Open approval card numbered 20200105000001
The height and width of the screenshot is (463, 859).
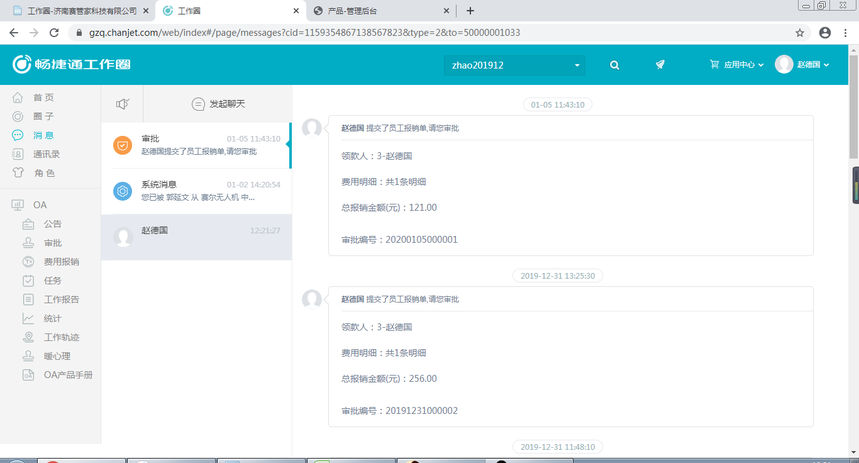point(571,185)
